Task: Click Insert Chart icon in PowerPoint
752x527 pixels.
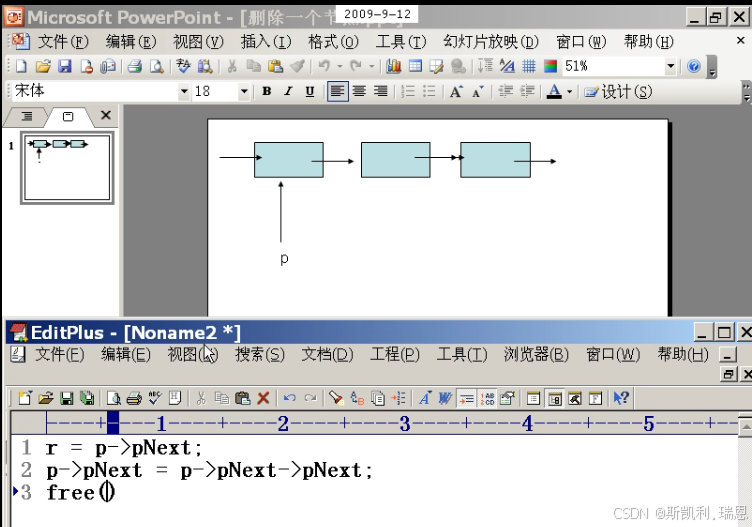Action: point(394,66)
